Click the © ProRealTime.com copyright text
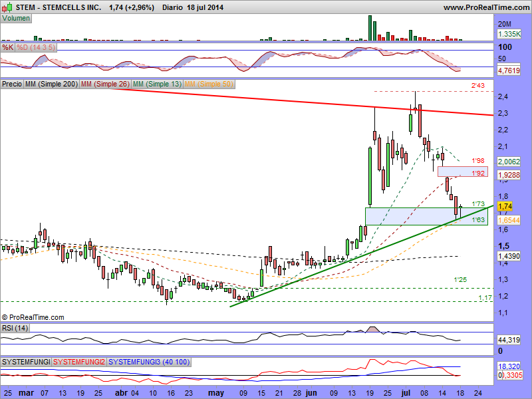Screen dimensions: 532x399 [33, 318]
